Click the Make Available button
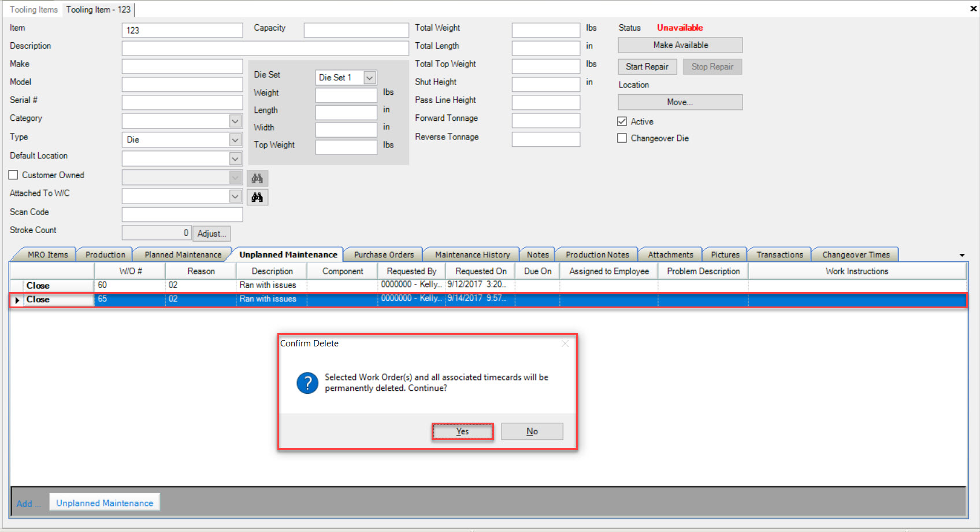Viewport: 980px width, 532px height. (x=681, y=45)
